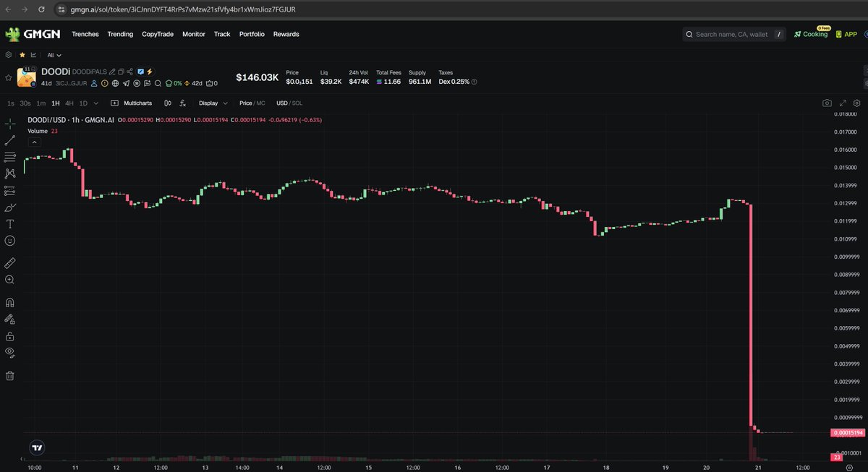
Task: Activate the ruler measure tool
Action: [x=10, y=263]
